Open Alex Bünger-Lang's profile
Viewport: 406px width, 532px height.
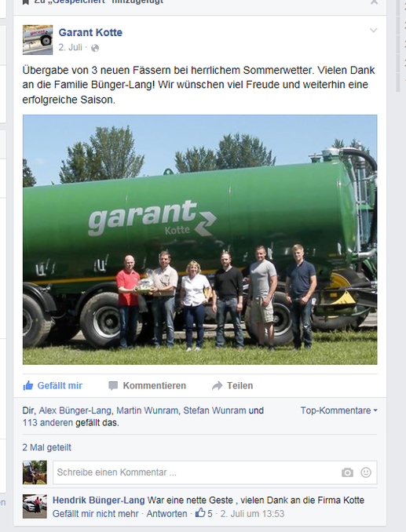[75, 410]
